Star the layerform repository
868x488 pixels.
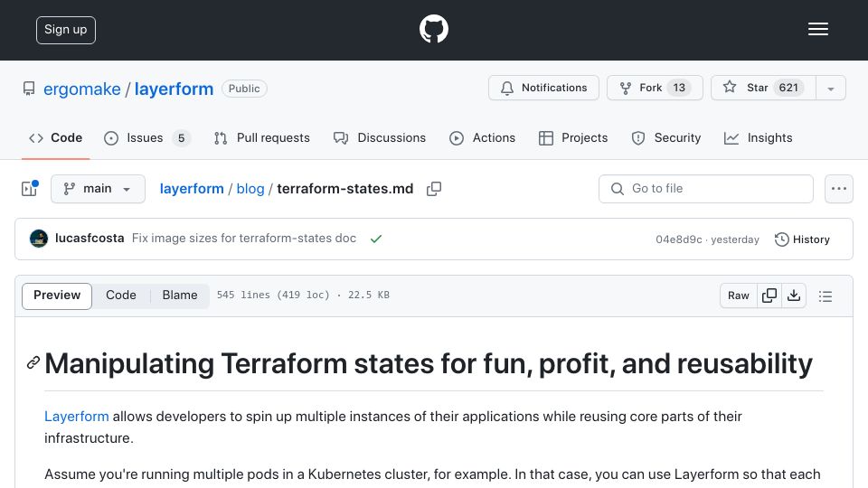click(x=763, y=88)
